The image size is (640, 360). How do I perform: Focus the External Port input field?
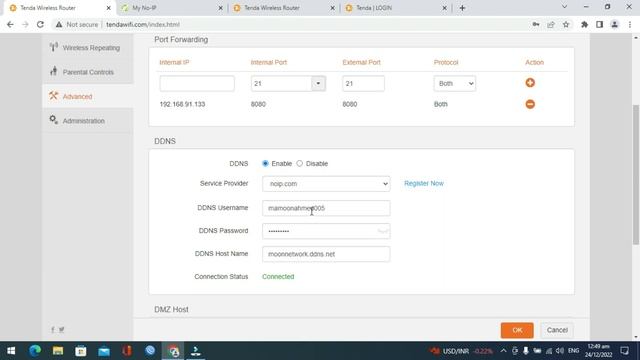coord(363,83)
